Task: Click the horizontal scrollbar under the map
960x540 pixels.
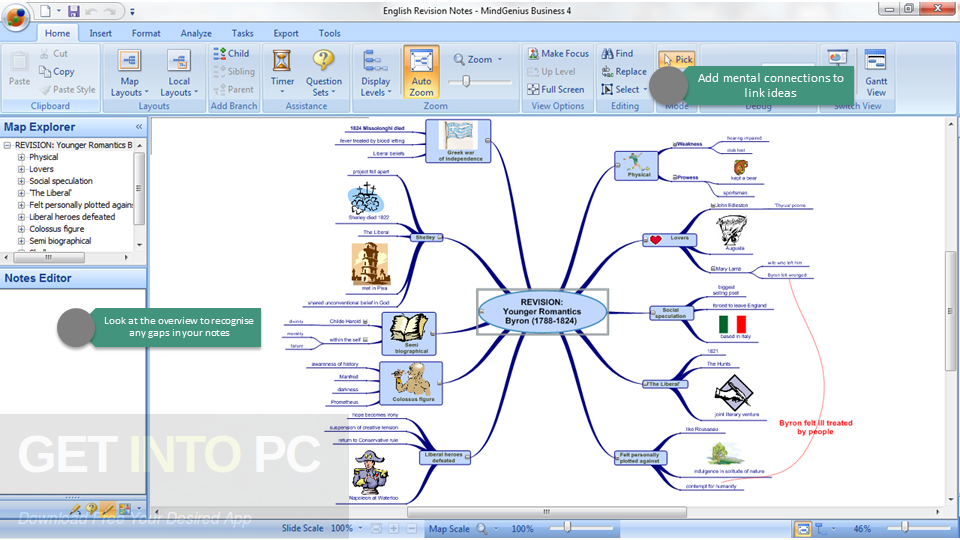Action: coord(547,511)
